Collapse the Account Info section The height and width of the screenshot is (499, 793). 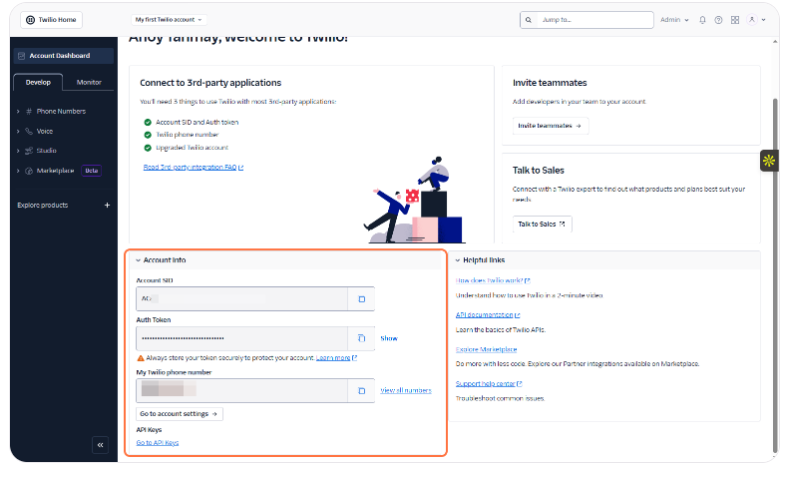coord(138,260)
